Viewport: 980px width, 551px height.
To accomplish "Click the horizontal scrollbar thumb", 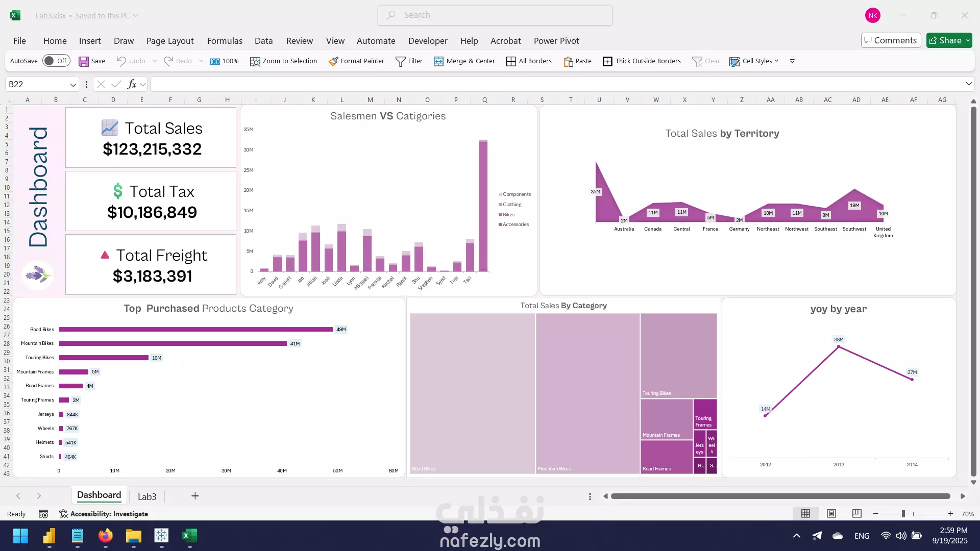I will (x=780, y=496).
